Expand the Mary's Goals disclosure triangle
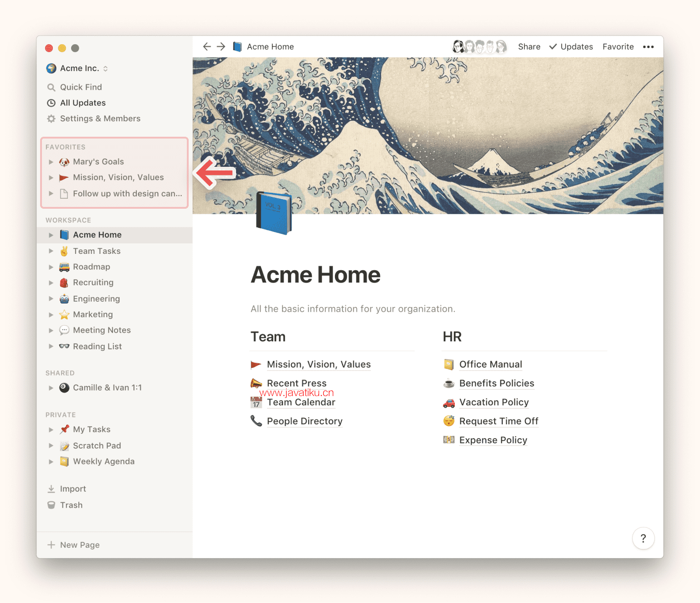 [51, 162]
